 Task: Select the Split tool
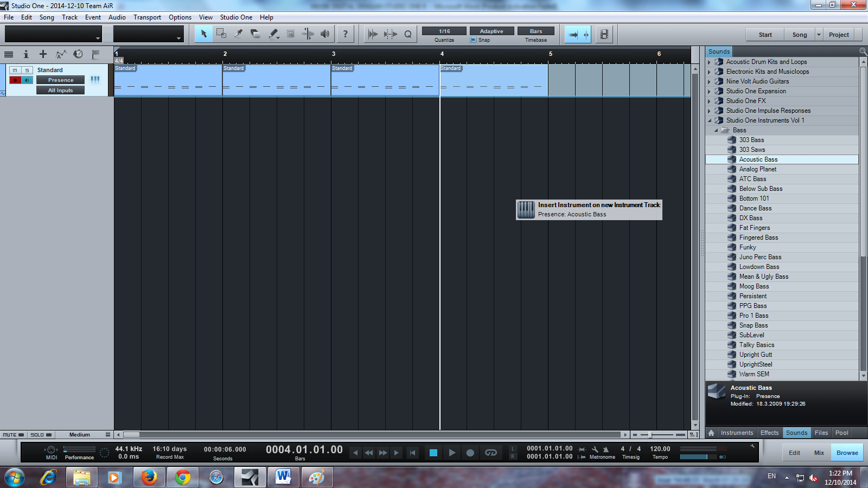pos(238,34)
